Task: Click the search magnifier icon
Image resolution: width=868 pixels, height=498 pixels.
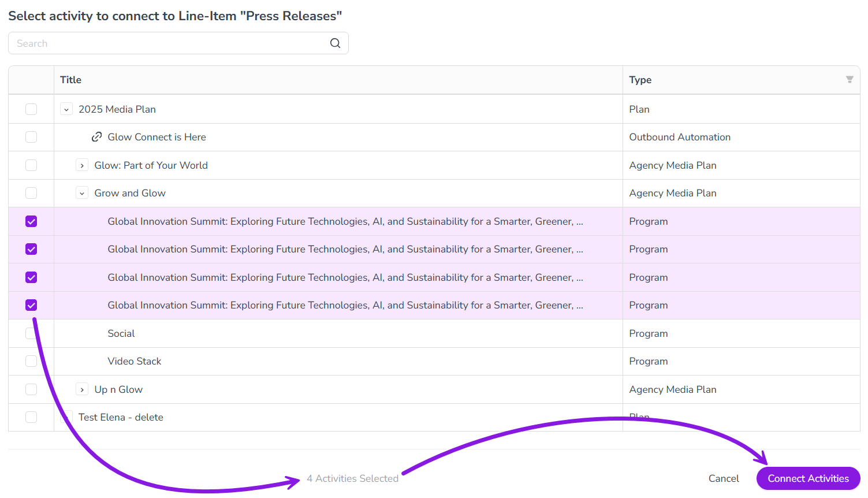Action: click(x=335, y=43)
